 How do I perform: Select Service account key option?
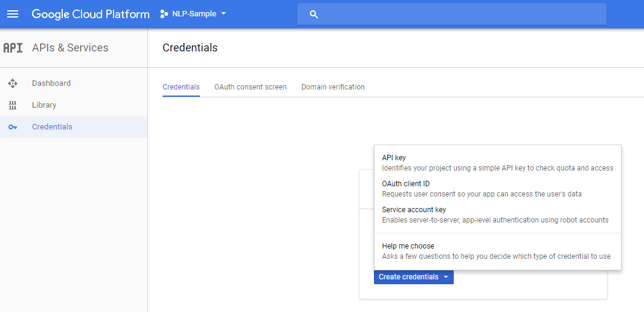tap(498, 215)
